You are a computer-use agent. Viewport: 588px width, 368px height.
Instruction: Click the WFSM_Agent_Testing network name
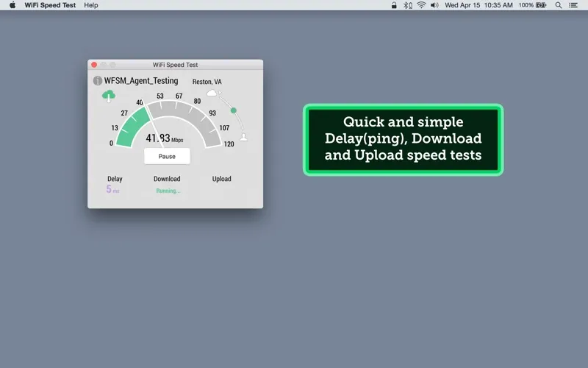pyautogui.click(x=141, y=81)
